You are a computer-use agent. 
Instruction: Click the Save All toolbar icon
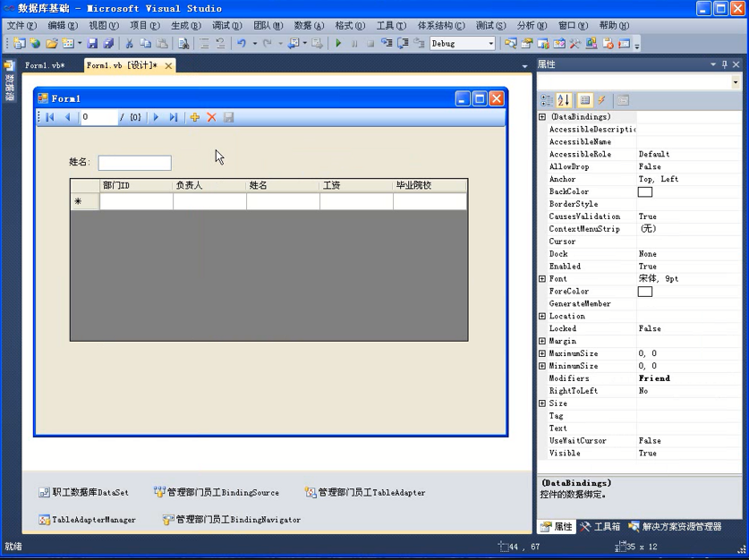(x=108, y=43)
